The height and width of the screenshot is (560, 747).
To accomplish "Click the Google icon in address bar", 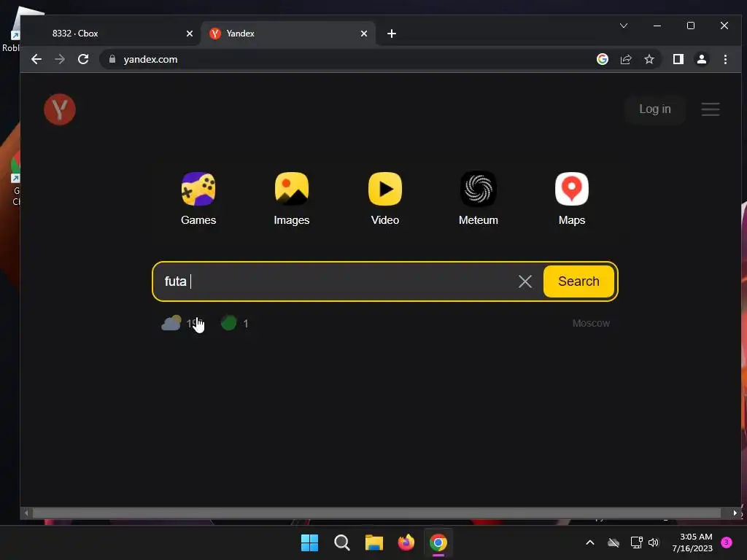I will [602, 59].
